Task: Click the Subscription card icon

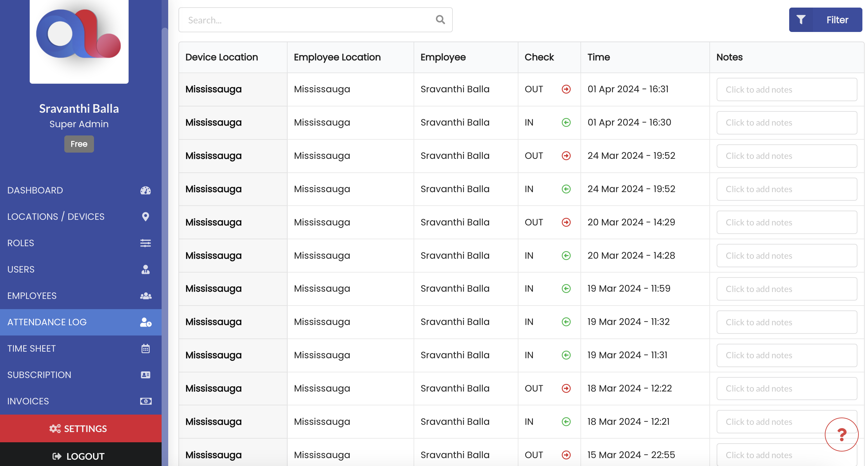Action: pos(145,375)
